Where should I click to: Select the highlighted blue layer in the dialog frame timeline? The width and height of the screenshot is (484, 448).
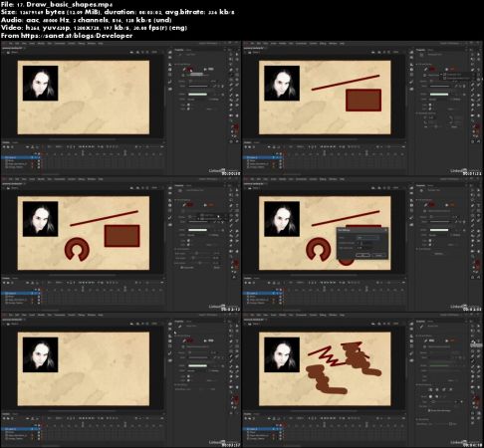(x=262, y=293)
